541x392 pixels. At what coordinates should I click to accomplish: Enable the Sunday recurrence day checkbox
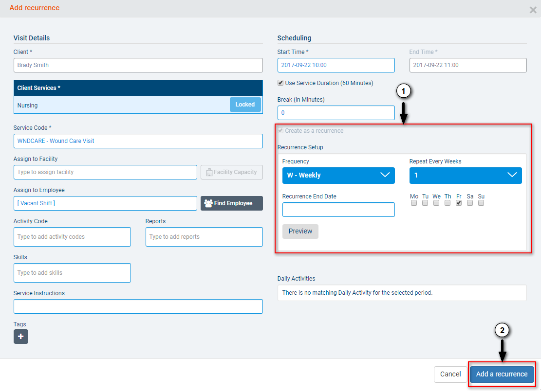click(481, 203)
